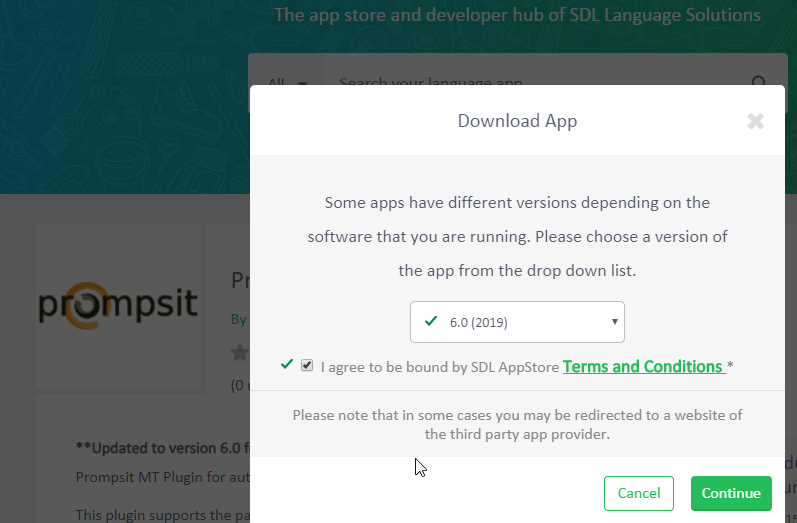This screenshot has width=797, height=523.
Task: Click the star rating icon beside the logo
Action: click(240, 352)
